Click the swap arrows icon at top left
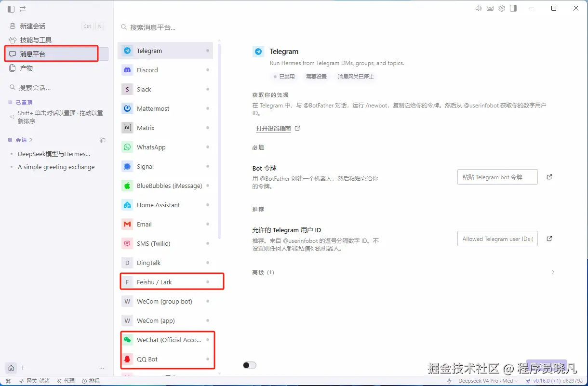Image resolution: width=588 pixels, height=386 pixels. tap(23, 9)
